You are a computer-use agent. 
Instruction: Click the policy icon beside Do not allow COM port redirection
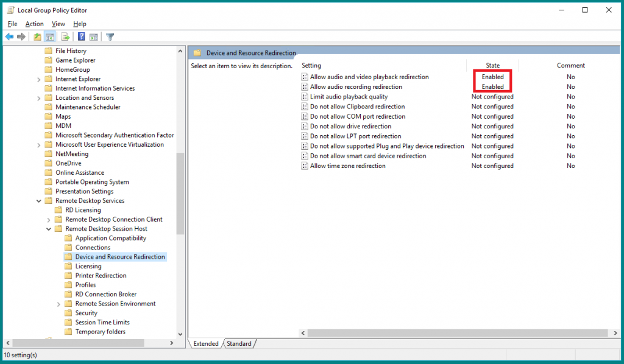[305, 116]
